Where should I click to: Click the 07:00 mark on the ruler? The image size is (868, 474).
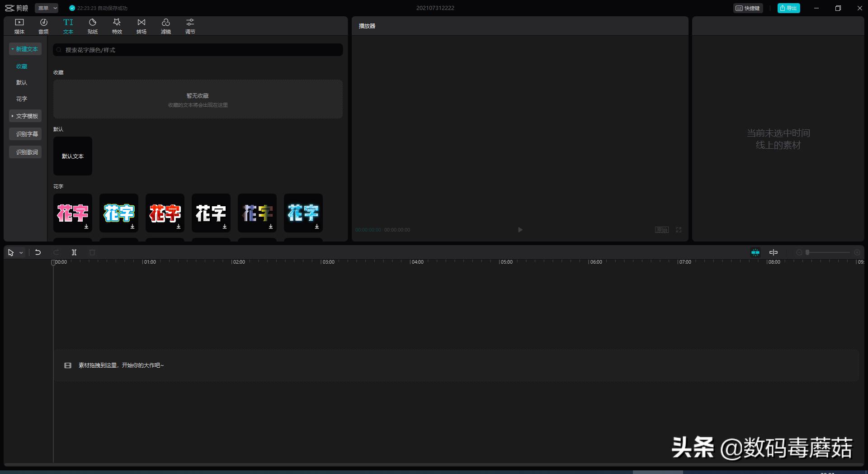pos(685,262)
